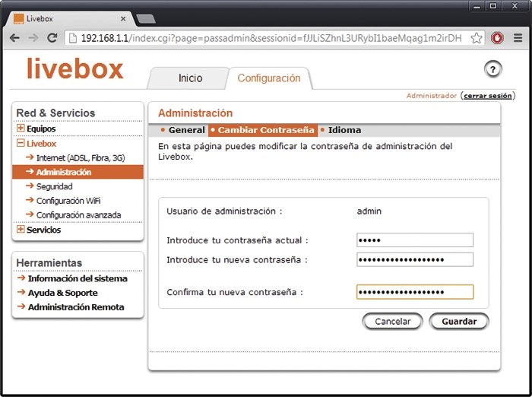The image size is (532, 397).
Task: Select the Cambiar Contraseña sub-tab
Action: [x=263, y=130]
